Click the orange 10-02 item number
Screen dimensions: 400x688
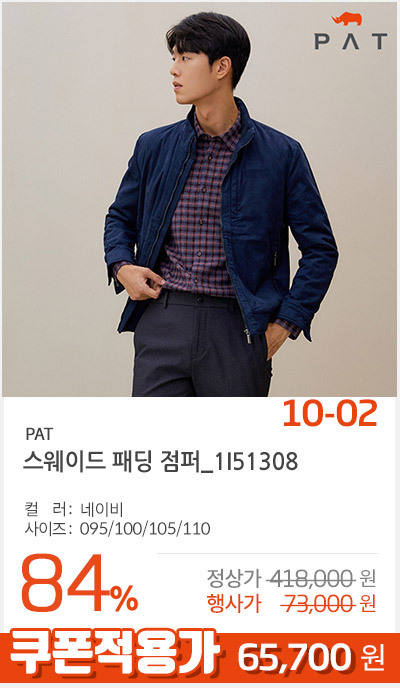point(330,414)
